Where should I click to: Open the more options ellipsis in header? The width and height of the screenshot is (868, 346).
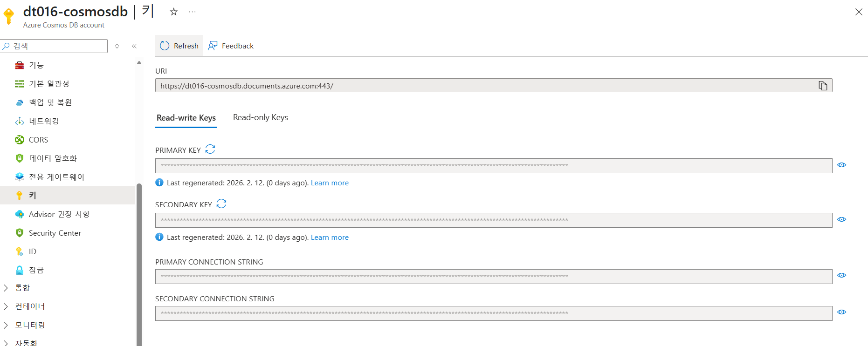tap(192, 12)
